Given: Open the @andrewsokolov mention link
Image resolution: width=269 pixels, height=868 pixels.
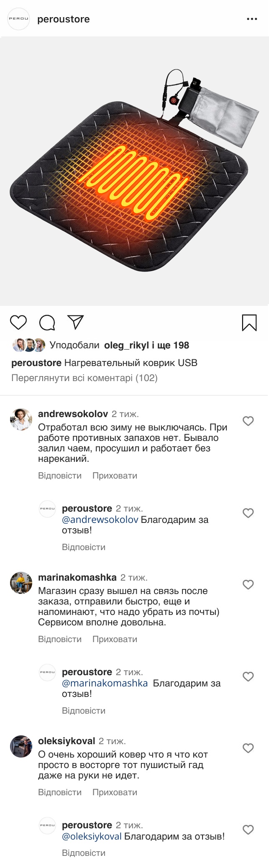Looking at the screenshot, I should click(100, 520).
